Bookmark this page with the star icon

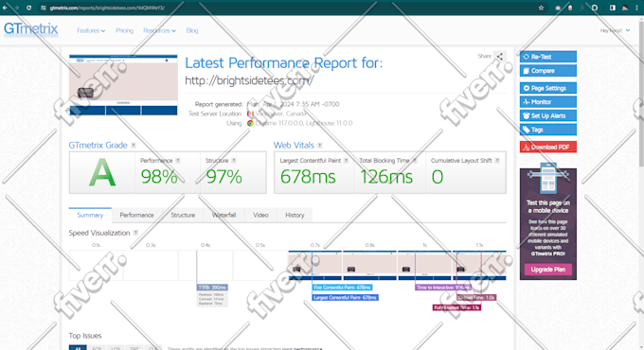[x=541, y=8]
